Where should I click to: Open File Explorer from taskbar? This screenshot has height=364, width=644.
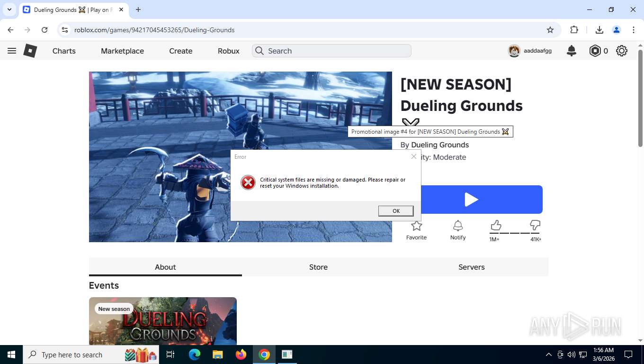click(x=217, y=355)
